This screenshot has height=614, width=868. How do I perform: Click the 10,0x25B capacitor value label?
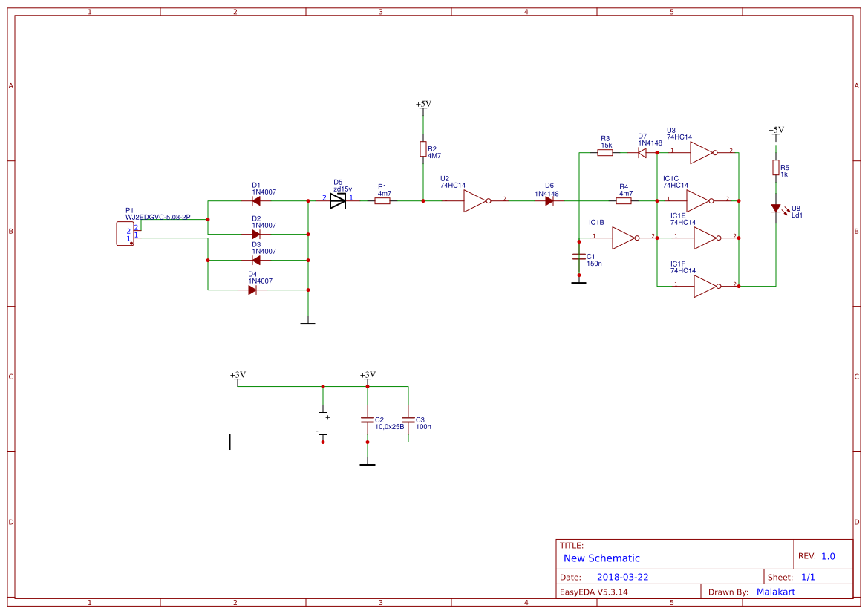[x=390, y=427]
